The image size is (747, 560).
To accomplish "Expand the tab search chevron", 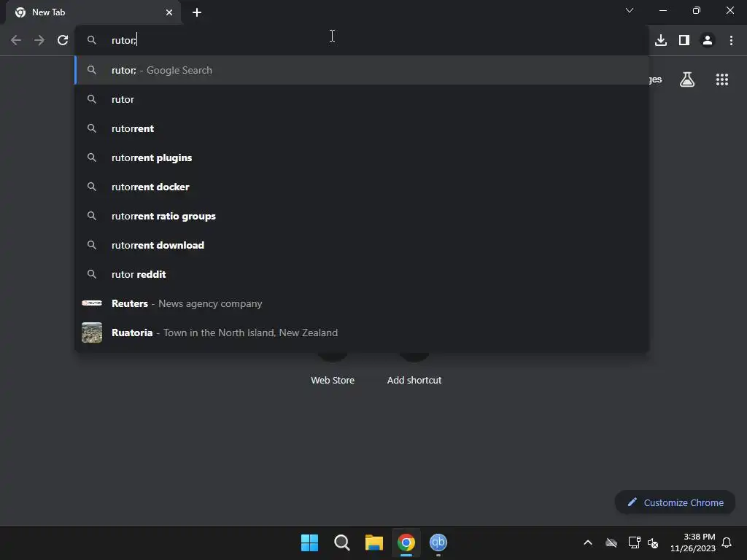I will pos(630,10).
